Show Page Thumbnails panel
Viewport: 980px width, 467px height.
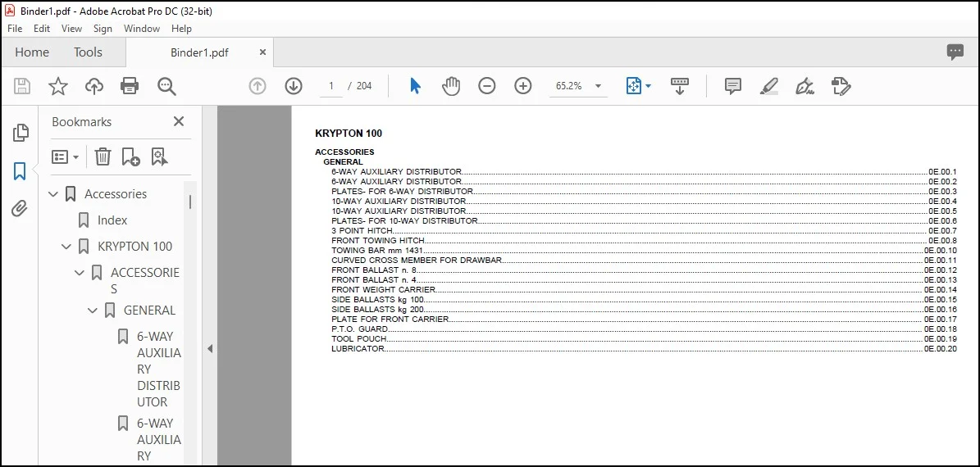pos(20,133)
